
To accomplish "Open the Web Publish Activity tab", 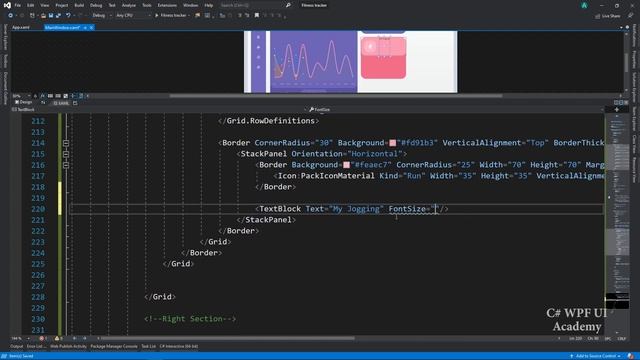I will pyautogui.click(x=69, y=347).
